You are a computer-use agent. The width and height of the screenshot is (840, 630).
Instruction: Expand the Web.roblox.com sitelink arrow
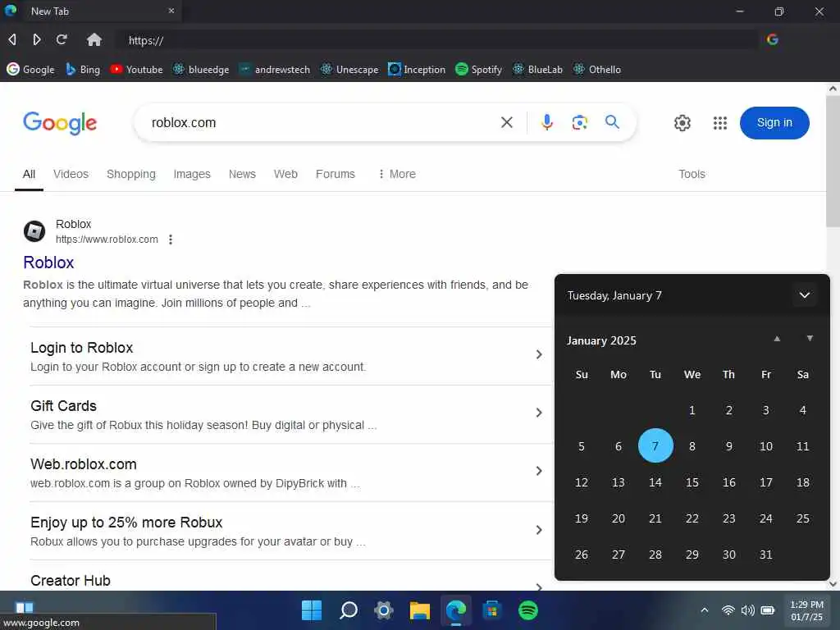point(539,471)
